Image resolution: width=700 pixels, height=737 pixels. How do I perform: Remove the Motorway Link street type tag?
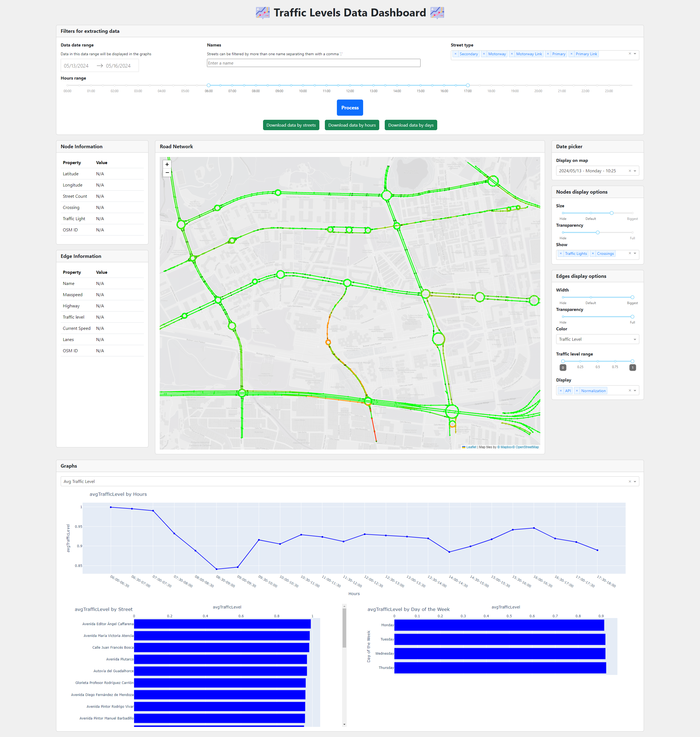(512, 54)
